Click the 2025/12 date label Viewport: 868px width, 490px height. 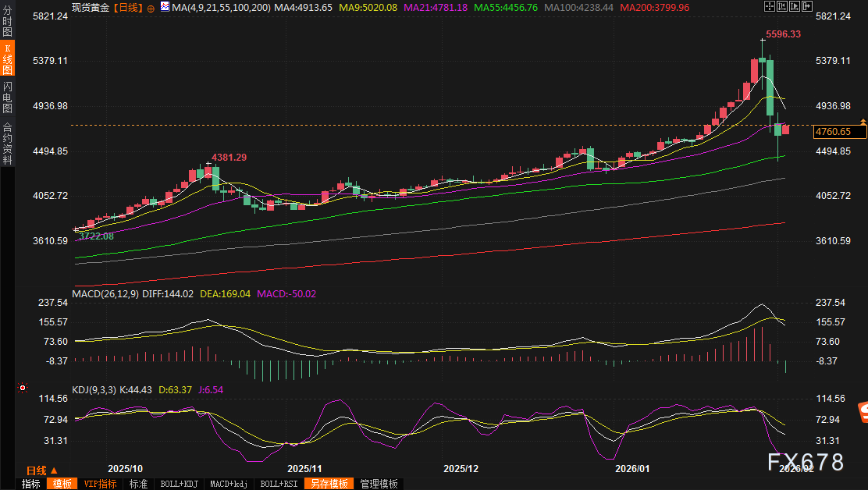coord(461,468)
